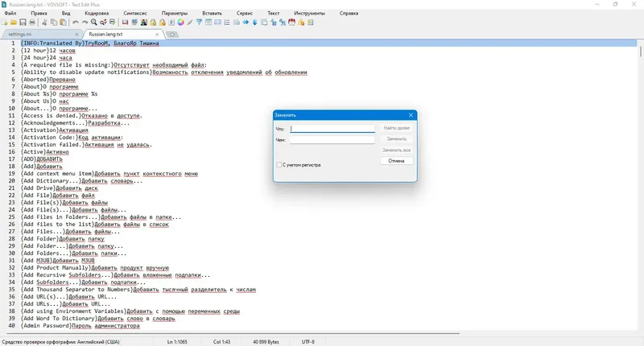This screenshot has height=346, width=644.
Task: Open the Правка menu
Action: click(x=39, y=13)
